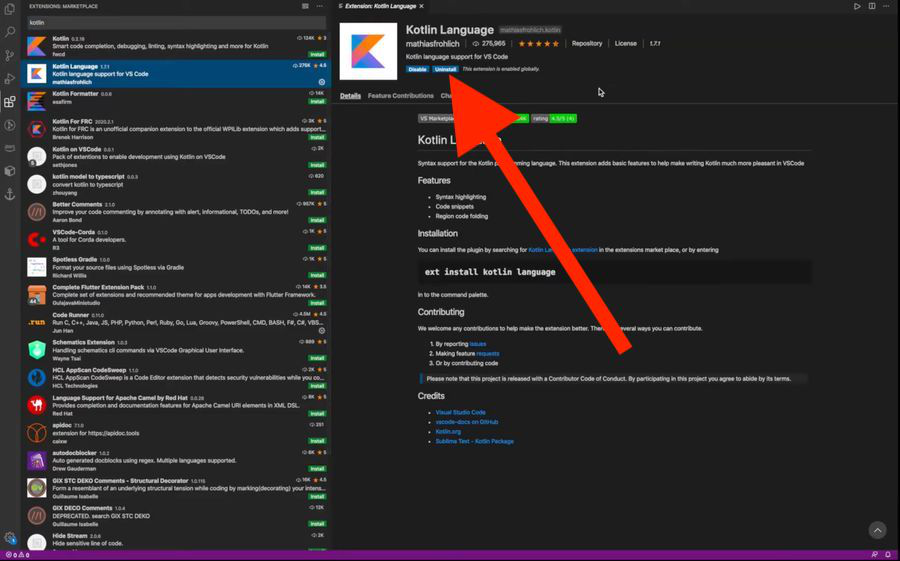This screenshot has height=561, width=900.
Task: Select the Kotlin Language row in the results list
Action: 176,74
